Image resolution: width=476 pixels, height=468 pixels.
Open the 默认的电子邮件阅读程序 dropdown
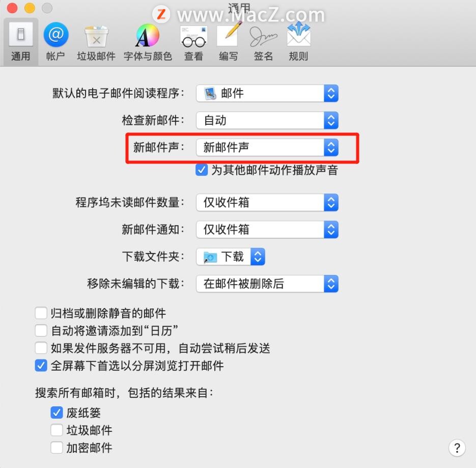point(267,93)
